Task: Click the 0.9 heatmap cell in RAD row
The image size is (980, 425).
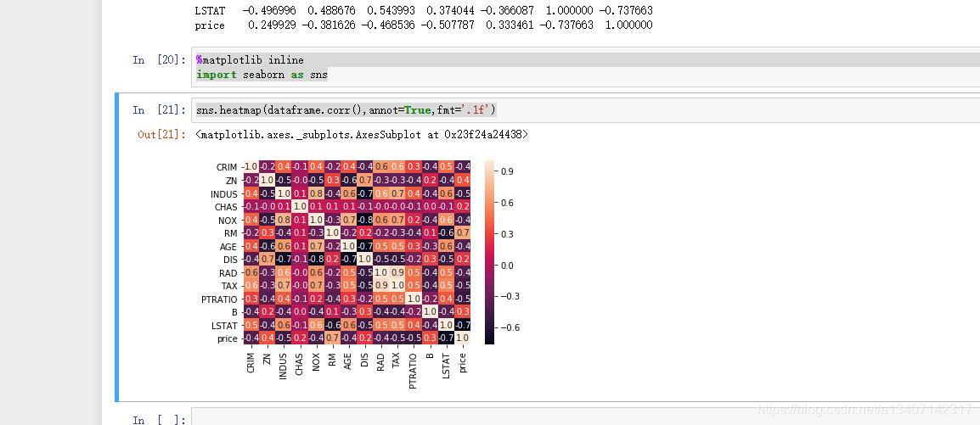Action: [x=397, y=272]
